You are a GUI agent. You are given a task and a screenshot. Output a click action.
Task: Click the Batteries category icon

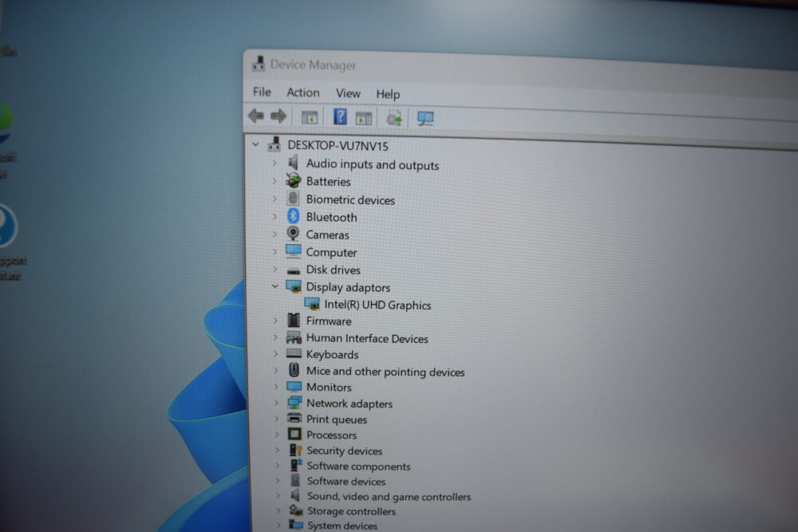(x=293, y=180)
